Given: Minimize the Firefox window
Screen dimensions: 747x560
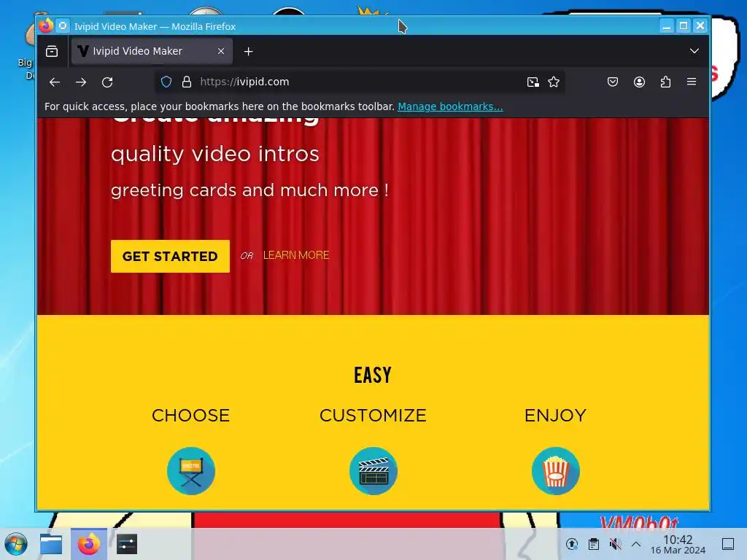Looking at the screenshot, I should click(667, 26).
